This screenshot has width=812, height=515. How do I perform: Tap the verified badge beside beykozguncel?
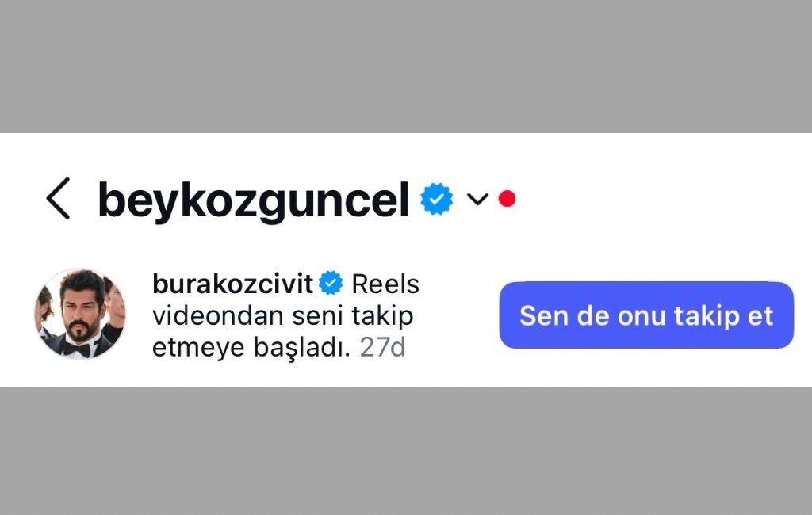(x=437, y=199)
